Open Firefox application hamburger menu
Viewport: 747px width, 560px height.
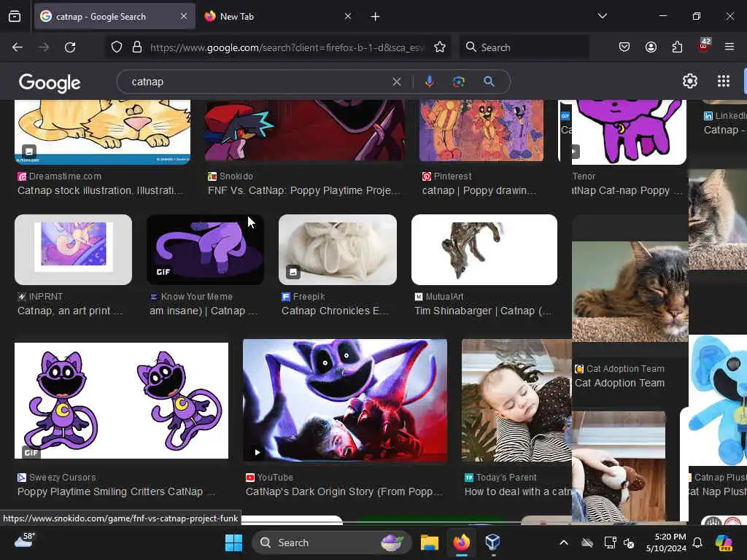pyautogui.click(x=729, y=47)
